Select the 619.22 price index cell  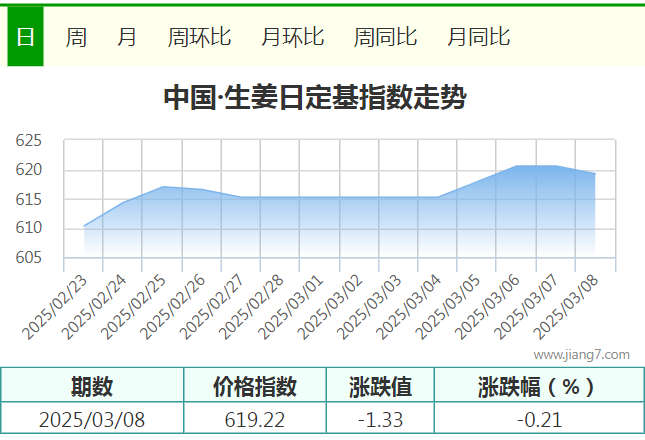(255, 420)
